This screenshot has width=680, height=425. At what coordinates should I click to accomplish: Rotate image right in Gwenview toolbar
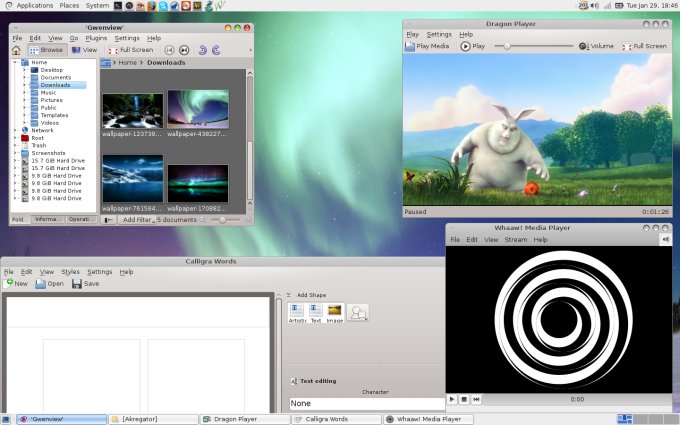[x=216, y=50]
